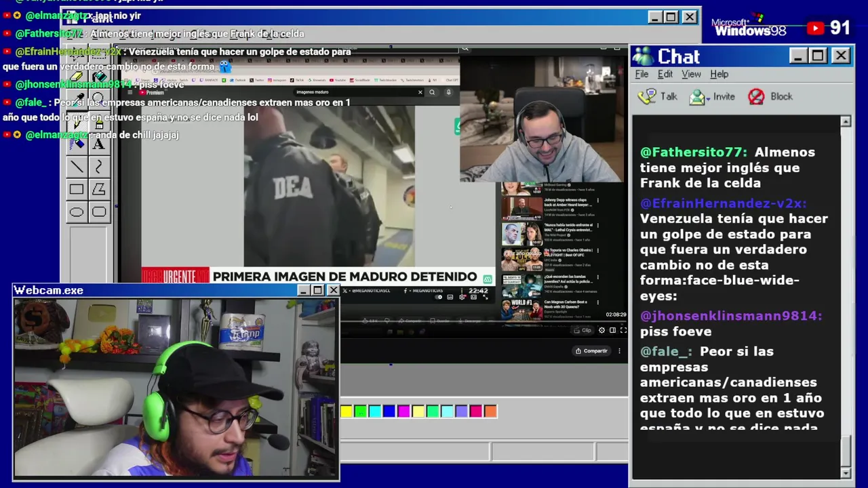Click the voice search microphone icon
Screen dimensions: 868x488
[448, 92]
